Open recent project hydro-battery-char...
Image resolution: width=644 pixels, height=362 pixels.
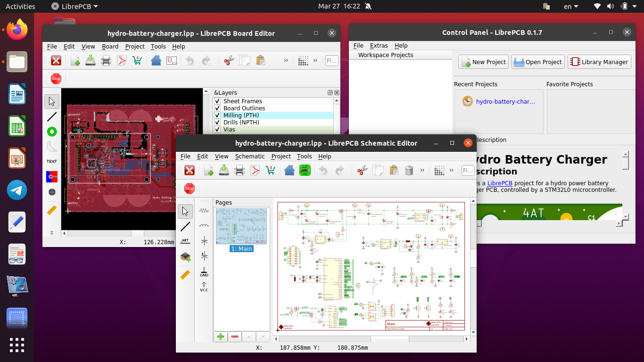tap(499, 101)
